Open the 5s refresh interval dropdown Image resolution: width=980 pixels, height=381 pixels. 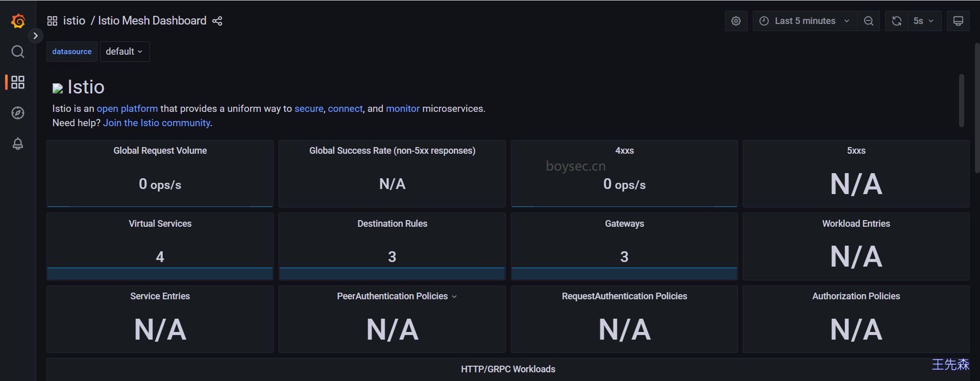924,21
